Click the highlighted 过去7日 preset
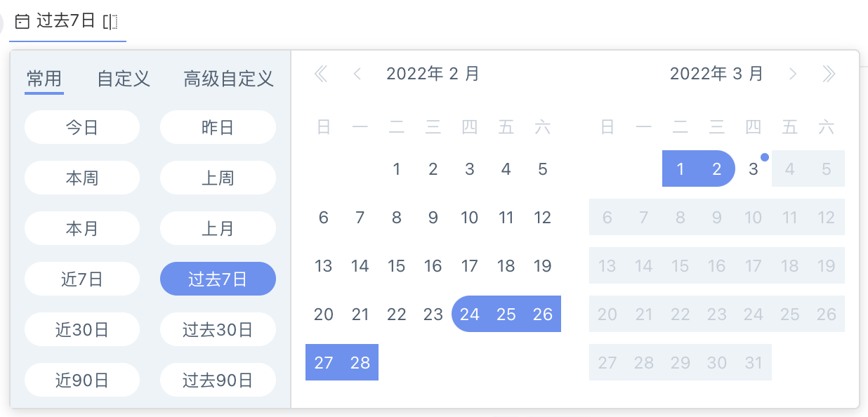The width and height of the screenshot is (868, 417). [218, 279]
